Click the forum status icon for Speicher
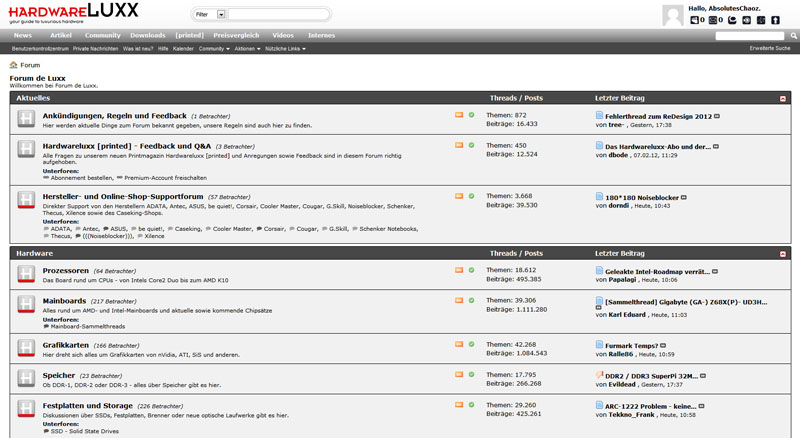 [26, 378]
